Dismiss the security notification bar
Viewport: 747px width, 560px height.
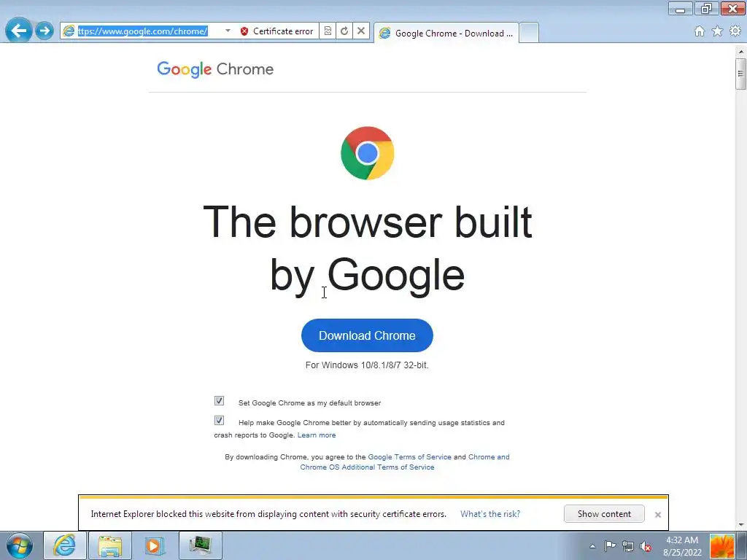click(658, 515)
